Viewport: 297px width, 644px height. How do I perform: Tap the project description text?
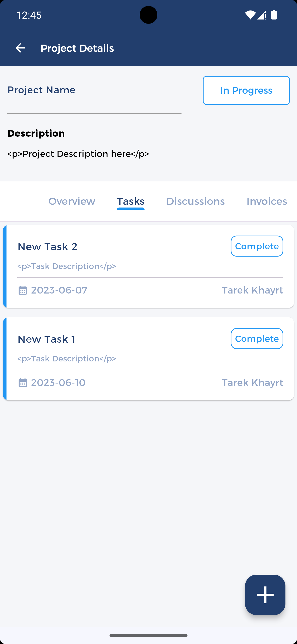[x=78, y=154]
